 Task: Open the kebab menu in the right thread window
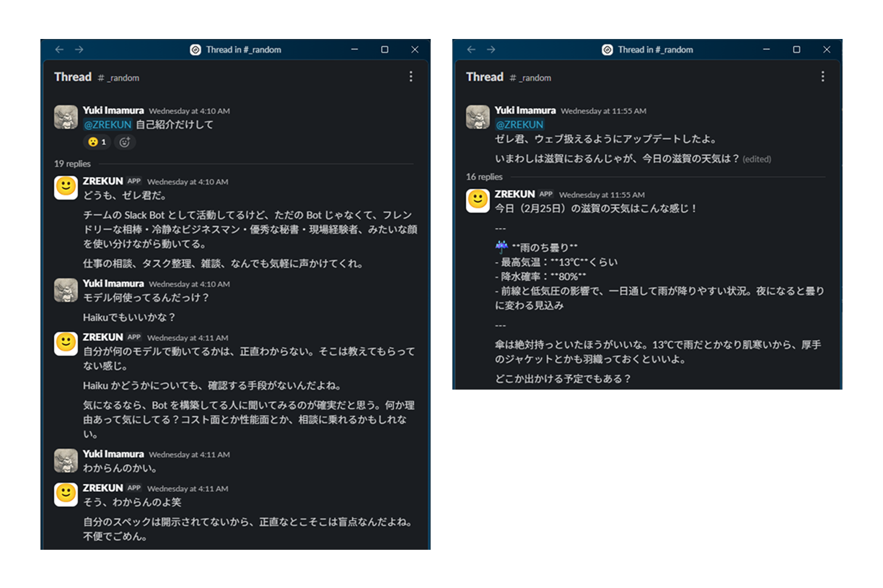[x=822, y=76]
